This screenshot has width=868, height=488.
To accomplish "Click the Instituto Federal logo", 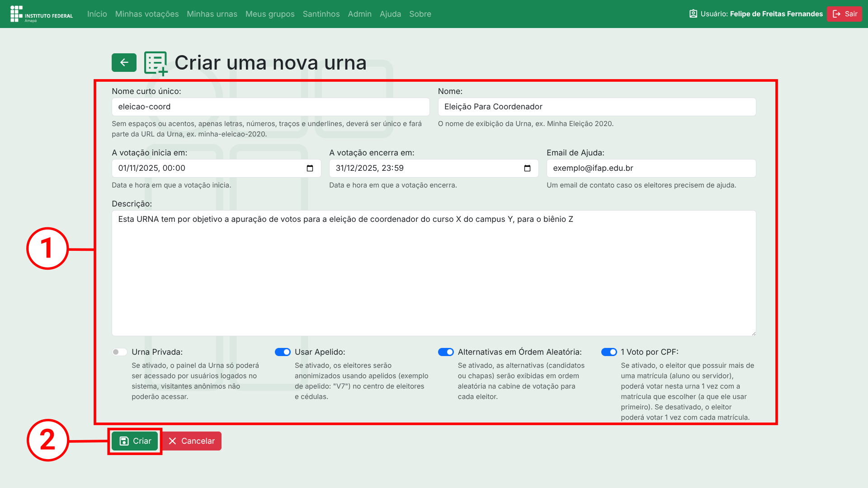I will click(41, 14).
